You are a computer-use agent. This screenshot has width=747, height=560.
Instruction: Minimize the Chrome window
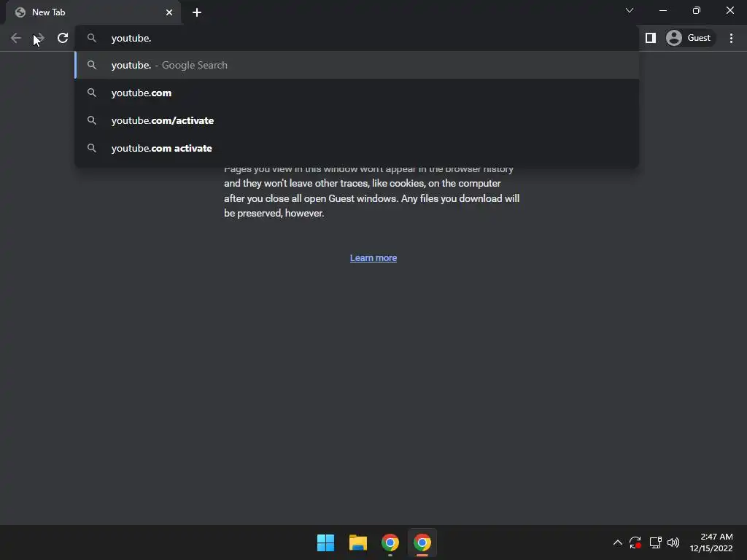pos(662,10)
